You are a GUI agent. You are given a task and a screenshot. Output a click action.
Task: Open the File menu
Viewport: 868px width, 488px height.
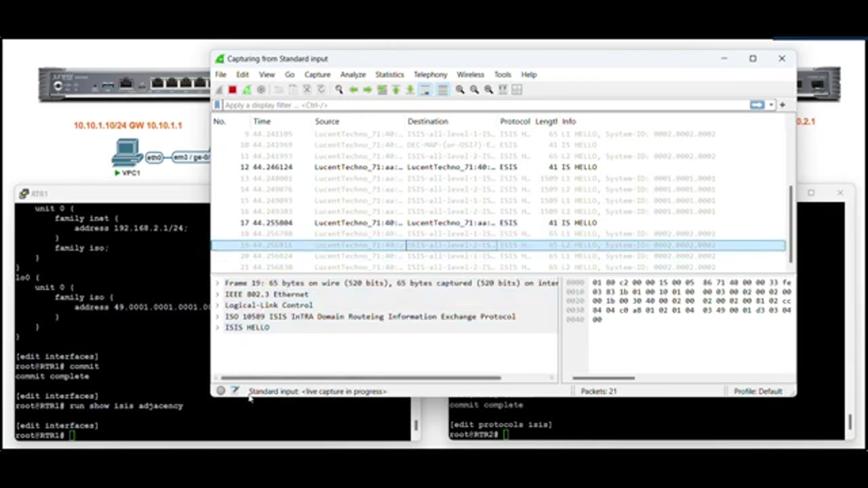coord(220,75)
